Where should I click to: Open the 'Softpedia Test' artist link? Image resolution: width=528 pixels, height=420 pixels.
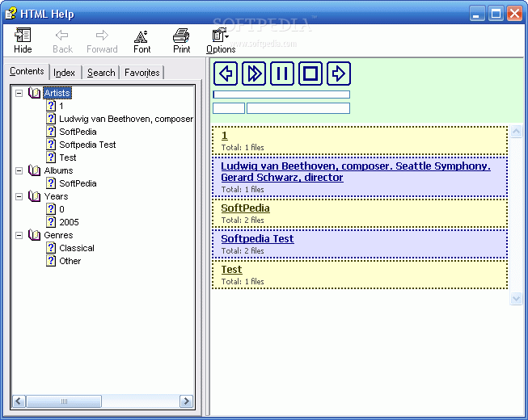point(257,239)
